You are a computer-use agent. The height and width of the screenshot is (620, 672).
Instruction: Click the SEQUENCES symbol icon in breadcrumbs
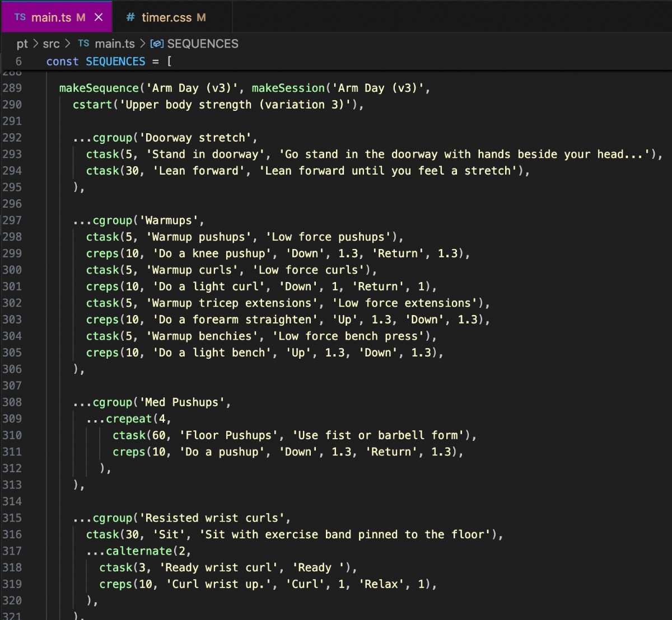point(157,44)
